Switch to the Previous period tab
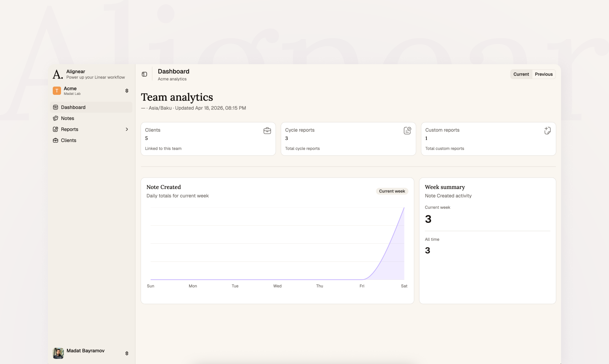Image resolution: width=609 pixels, height=364 pixels. point(544,74)
